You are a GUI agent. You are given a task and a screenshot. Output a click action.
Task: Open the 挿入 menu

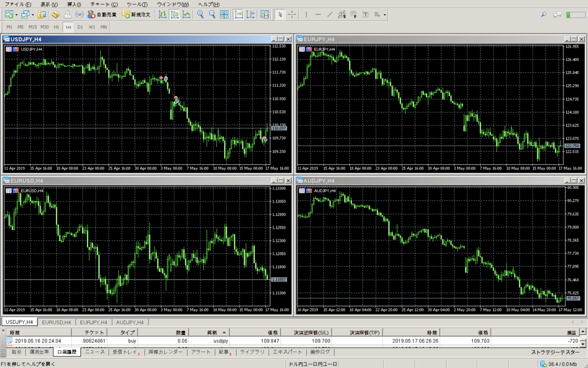click(74, 4)
